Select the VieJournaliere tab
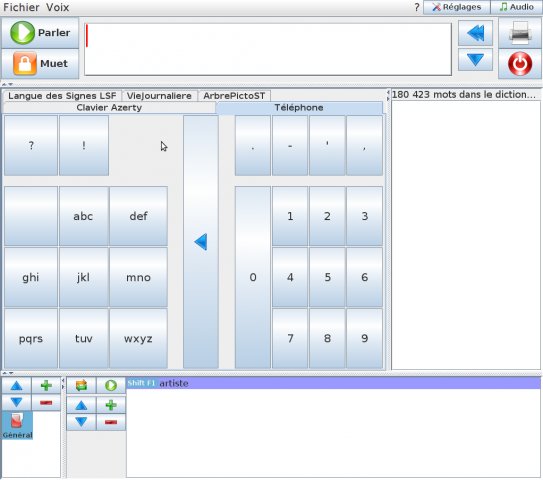The width and height of the screenshot is (543, 480). 159,96
